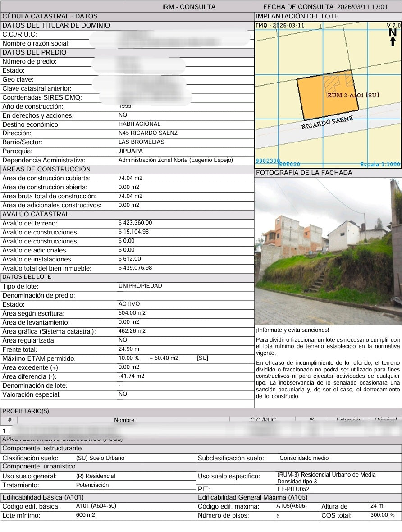This screenshot has height=532, width=402.
Task: Click the 'Nombre' column header in owners table
Action: click(x=124, y=420)
